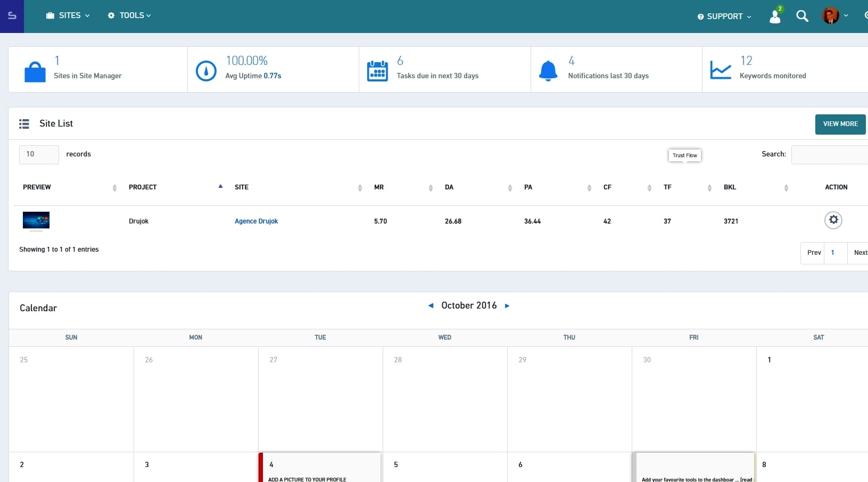This screenshot has width=868, height=482.
Task: Sort table by BKL column
Action: (756, 187)
